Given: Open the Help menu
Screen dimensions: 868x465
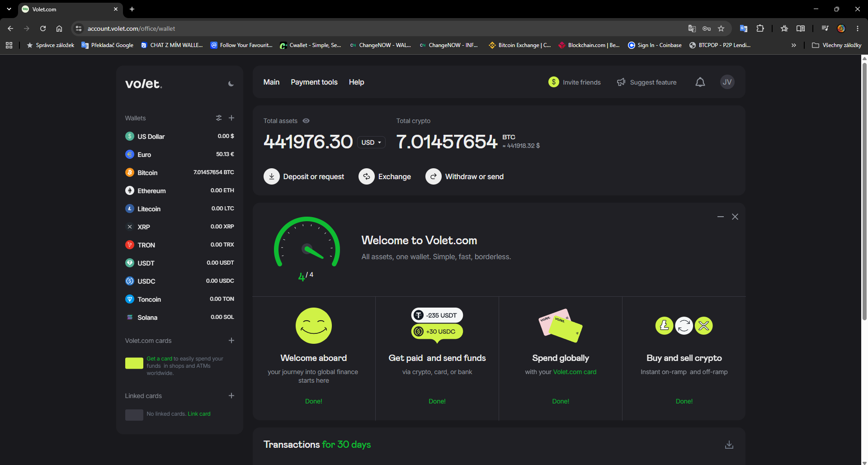Looking at the screenshot, I should click(x=357, y=82).
